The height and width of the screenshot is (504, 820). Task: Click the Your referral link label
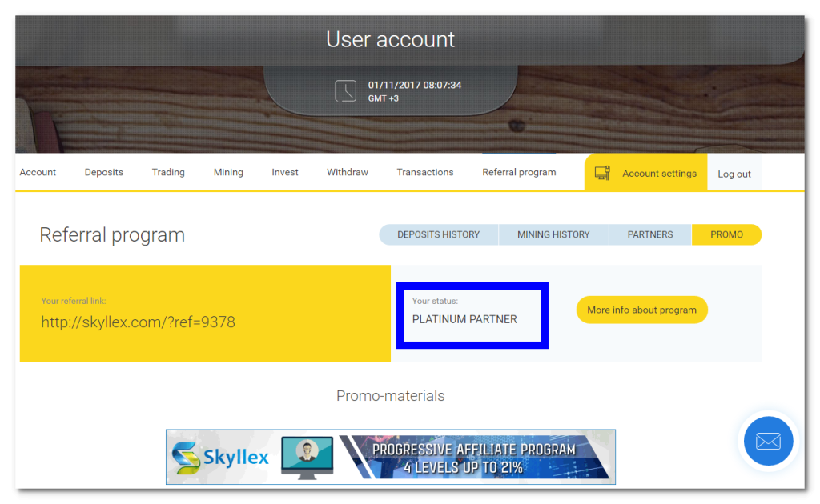point(74,301)
